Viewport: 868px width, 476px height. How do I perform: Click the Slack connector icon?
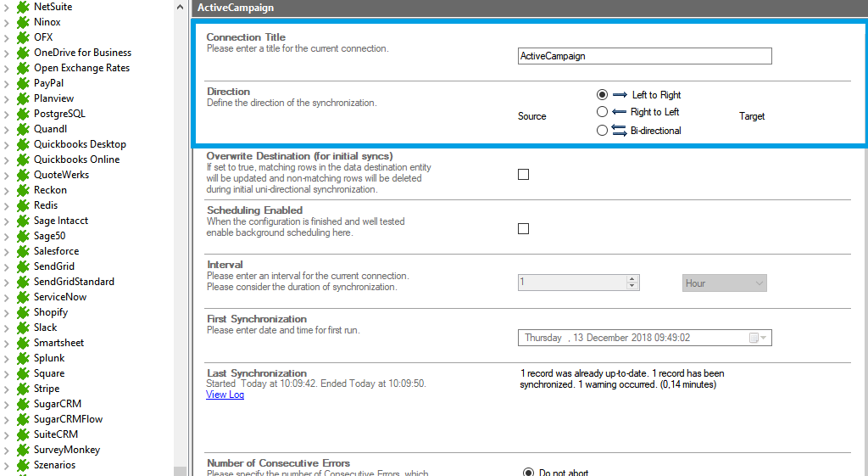point(23,328)
